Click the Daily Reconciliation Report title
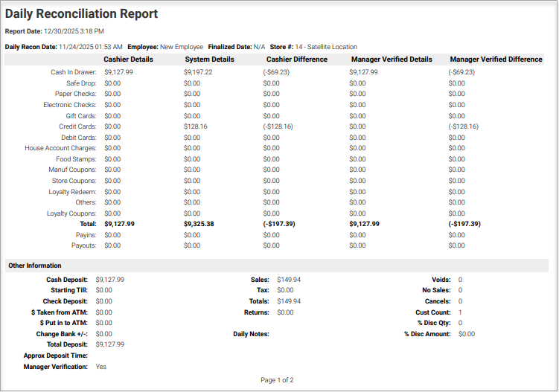The height and width of the screenshot is (392, 559). 81,14
